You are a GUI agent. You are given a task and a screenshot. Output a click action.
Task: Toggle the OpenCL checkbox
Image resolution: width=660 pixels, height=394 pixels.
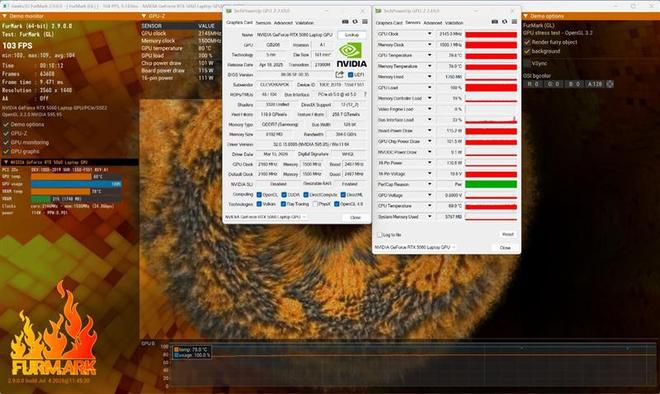coord(259,195)
